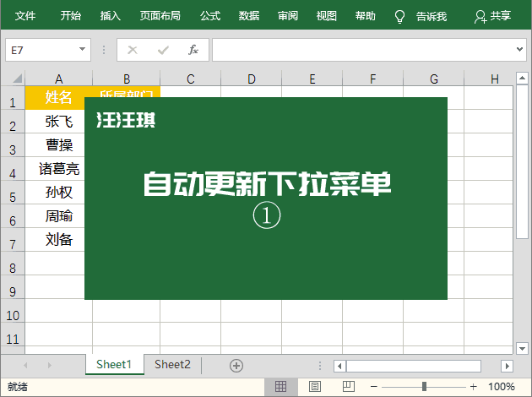
Task: Click the 共享 share button
Action: (x=492, y=16)
